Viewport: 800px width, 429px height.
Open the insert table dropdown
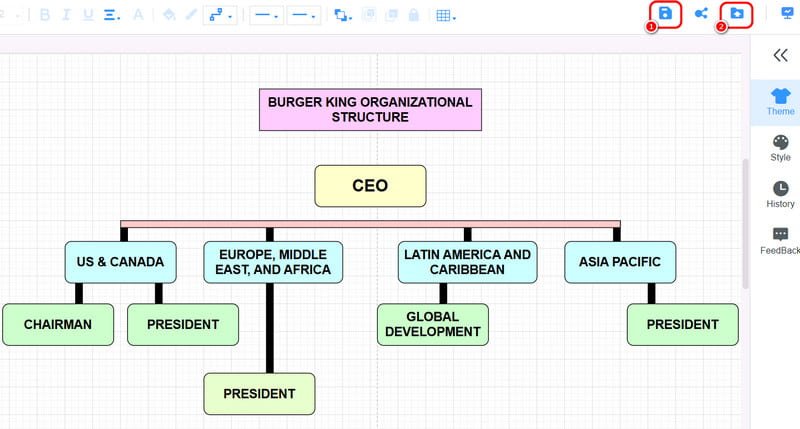(446, 16)
